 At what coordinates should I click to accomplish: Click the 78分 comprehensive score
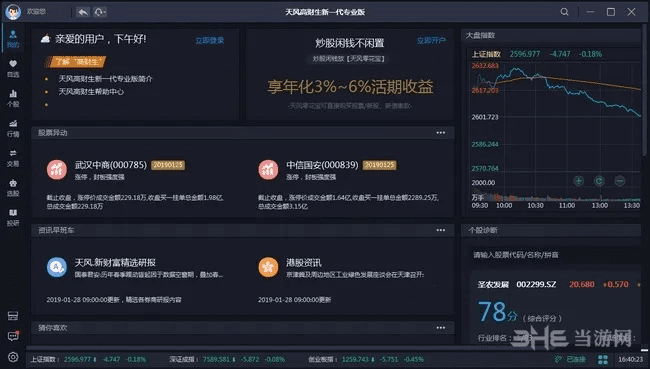[x=498, y=312]
